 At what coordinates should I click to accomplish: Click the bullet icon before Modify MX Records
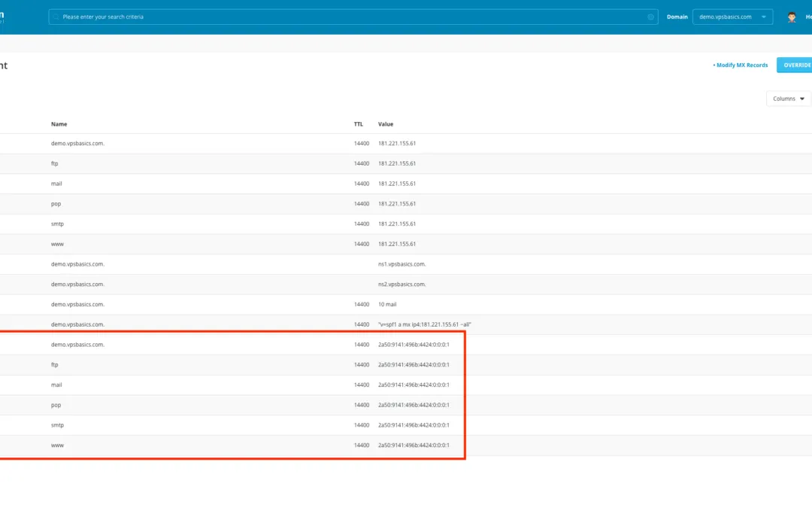(715, 65)
